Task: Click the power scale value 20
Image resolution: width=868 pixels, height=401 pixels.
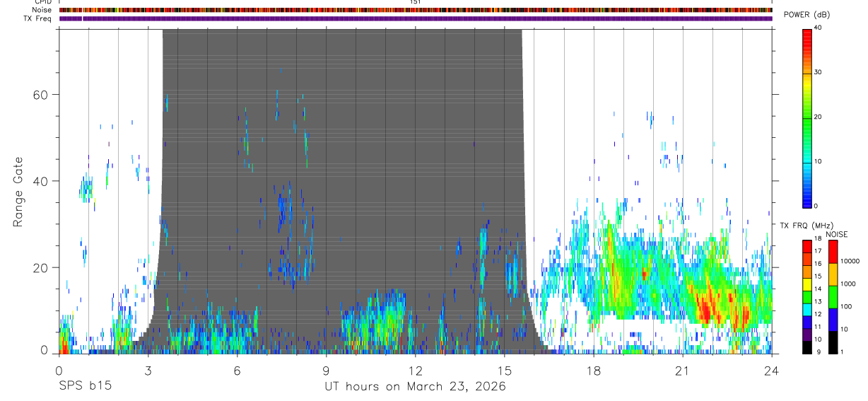Action: click(818, 117)
